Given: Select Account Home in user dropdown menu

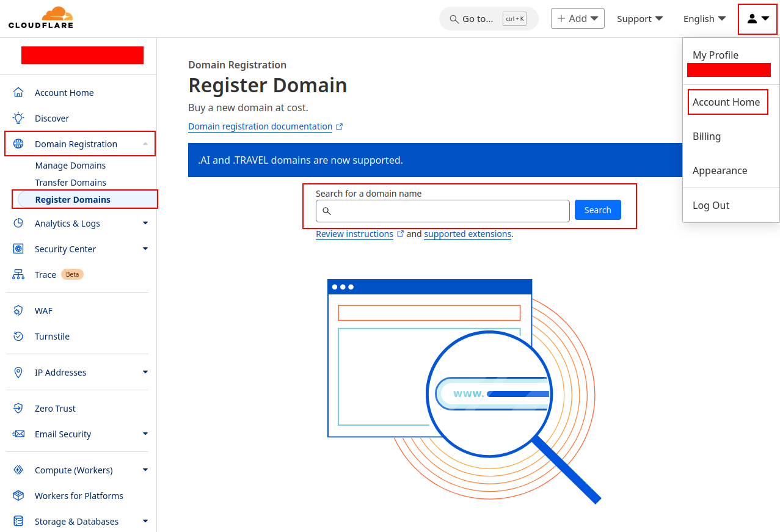Looking at the screenshot, I should 726,102.
